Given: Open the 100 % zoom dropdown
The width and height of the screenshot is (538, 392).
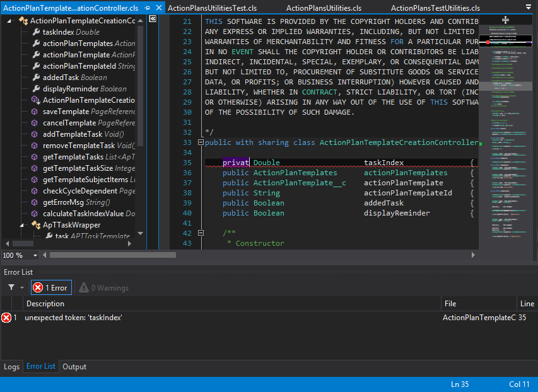Looking at the screenshot, I should pyautogui.click(x=35, y=255).
